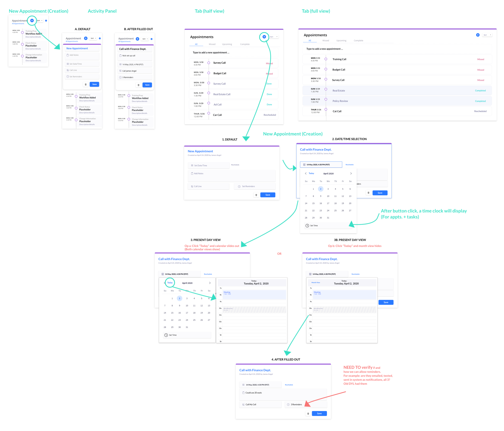Switch to Complete tab in half view

click(245, 44)
